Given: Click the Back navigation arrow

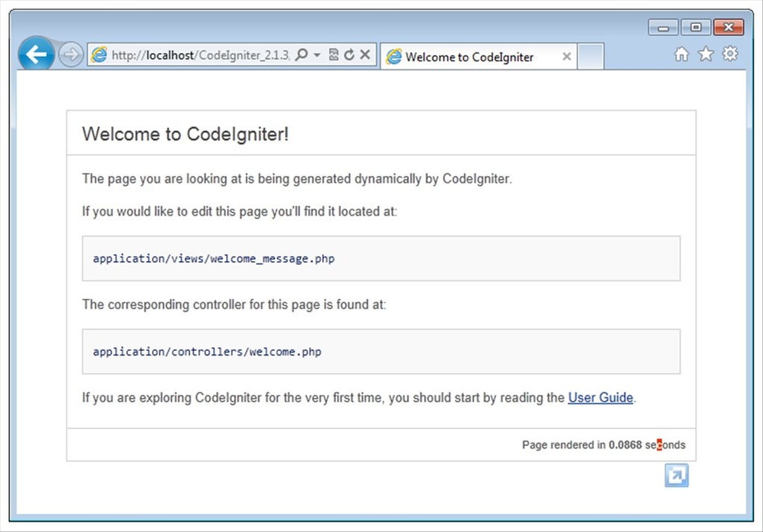Looking at the screenshot, I should pos(35,54).
